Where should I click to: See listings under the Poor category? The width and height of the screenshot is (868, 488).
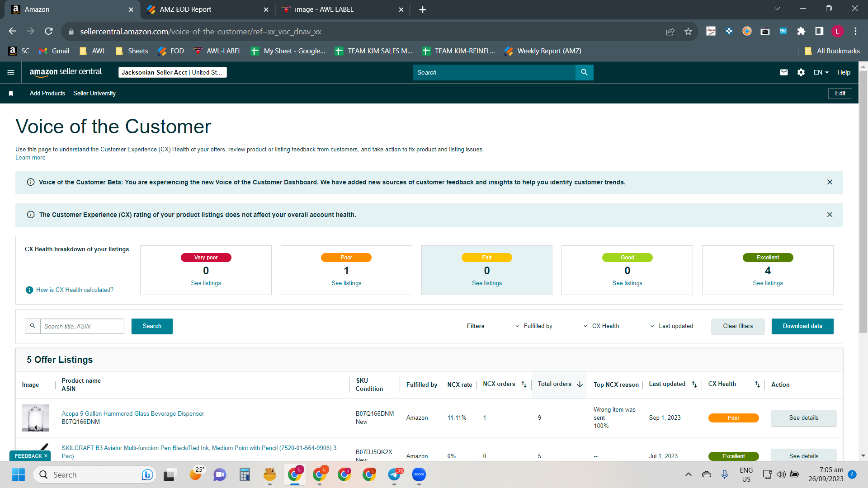[x=346, y=283]
